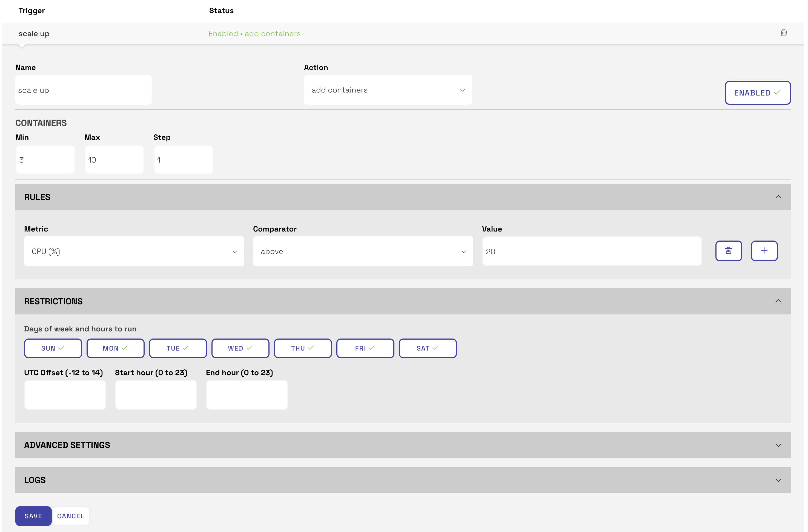The image size is (808, 532).
Task: Click the UTC Offset input field
Action: (65, 395)
